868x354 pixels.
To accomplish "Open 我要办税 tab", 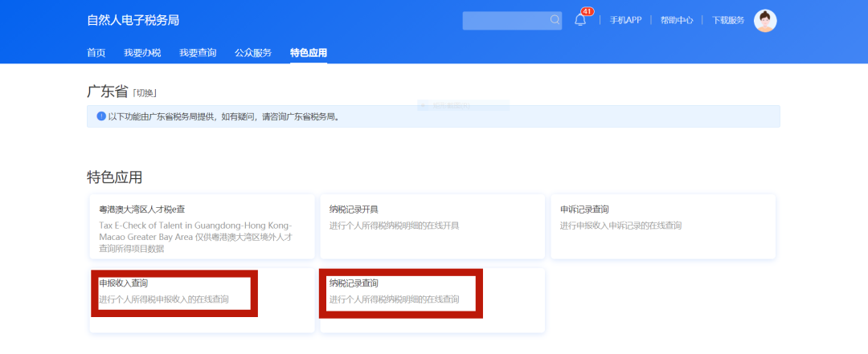I will point(142,53).
